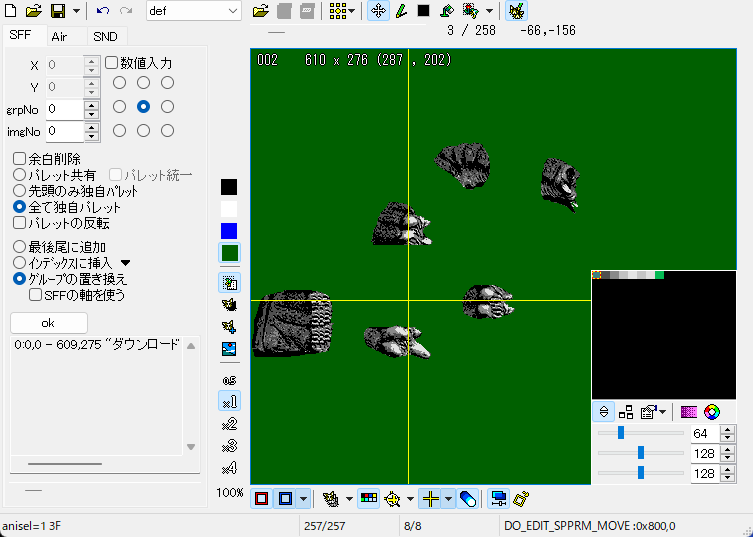Screen dimensions: 753x537
Task: Click the grpNo input field
Action: [x=65, y=109]
